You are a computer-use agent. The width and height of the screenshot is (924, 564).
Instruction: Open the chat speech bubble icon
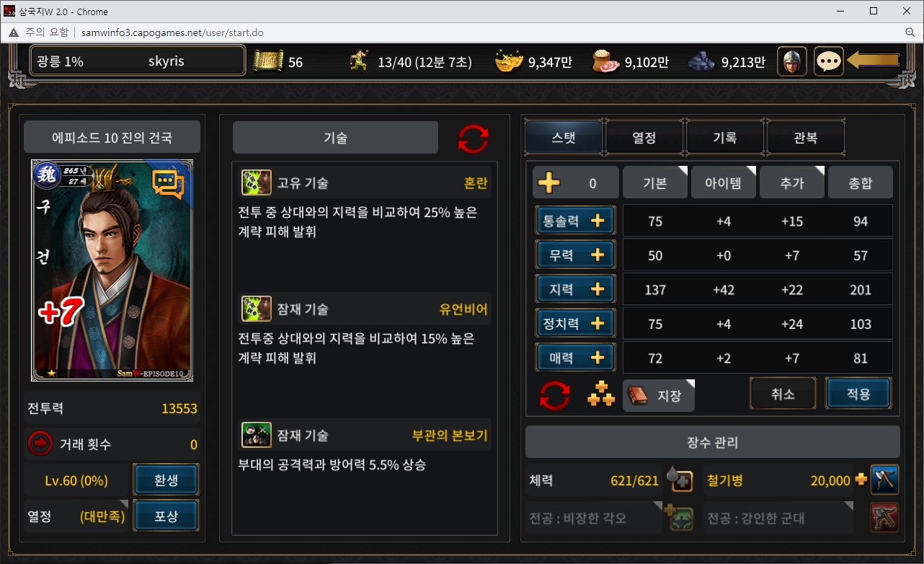(829, 61)
